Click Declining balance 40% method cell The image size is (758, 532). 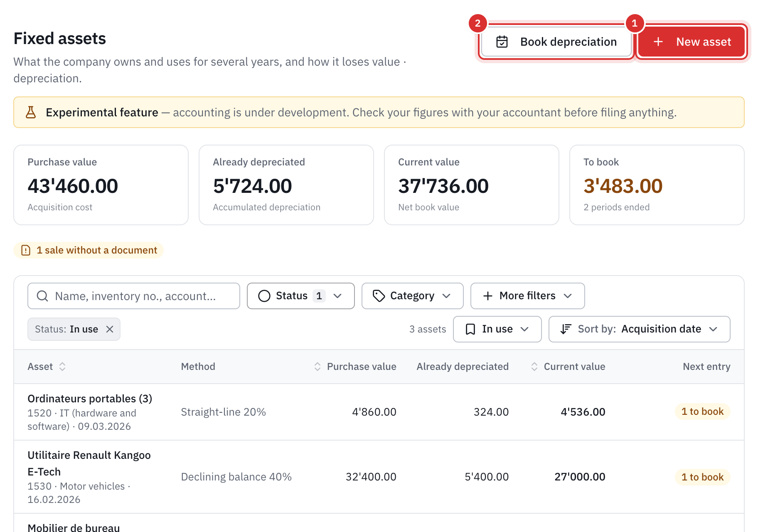[x=236, y=477]
